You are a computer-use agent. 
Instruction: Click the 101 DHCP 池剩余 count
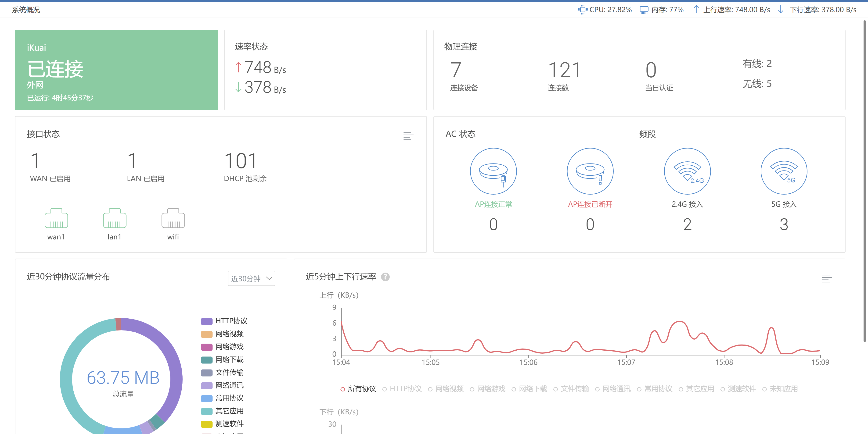point(241,161)
